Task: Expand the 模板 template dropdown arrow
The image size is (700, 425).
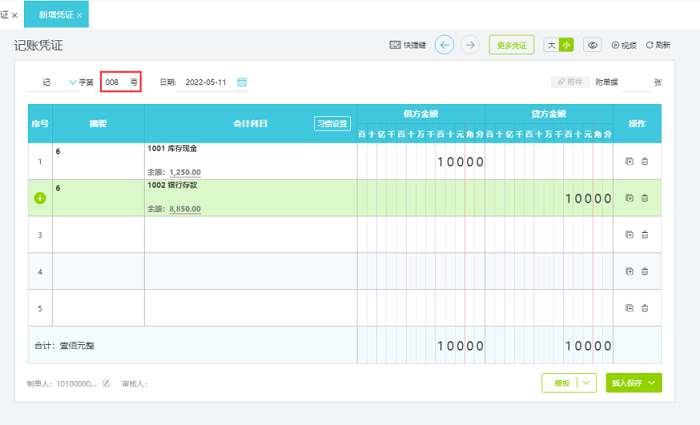Action: [x=586, y=382]
